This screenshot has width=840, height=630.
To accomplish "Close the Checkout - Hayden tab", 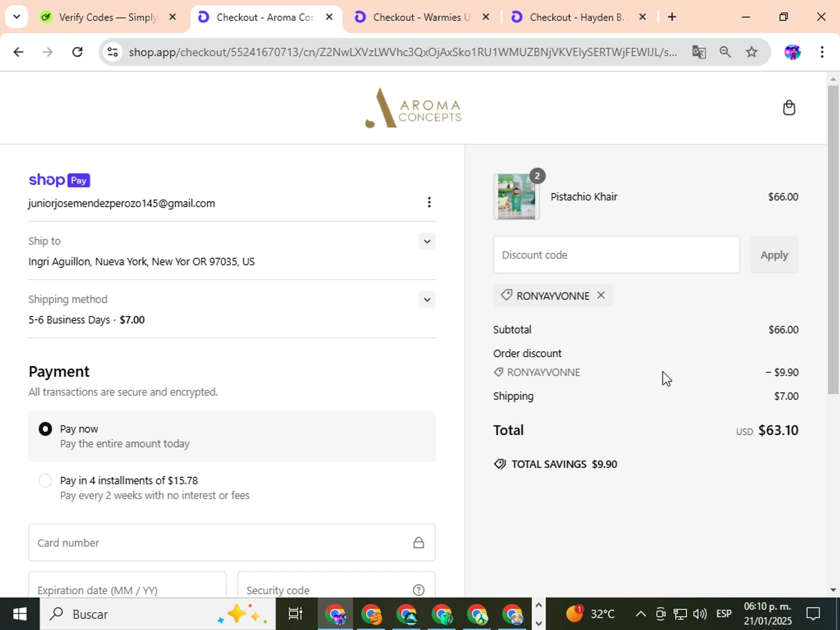I will point(643,17).
